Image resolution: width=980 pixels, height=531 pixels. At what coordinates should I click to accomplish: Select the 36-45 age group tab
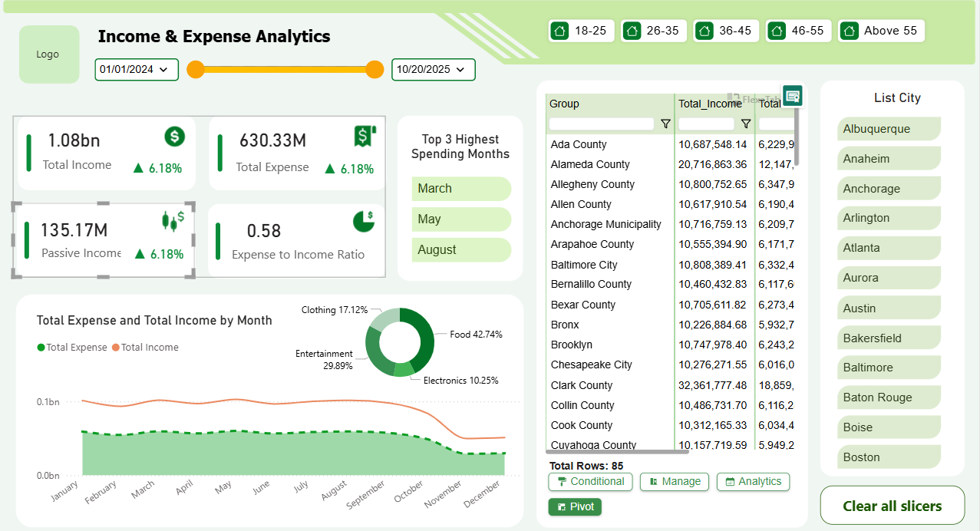725,31
